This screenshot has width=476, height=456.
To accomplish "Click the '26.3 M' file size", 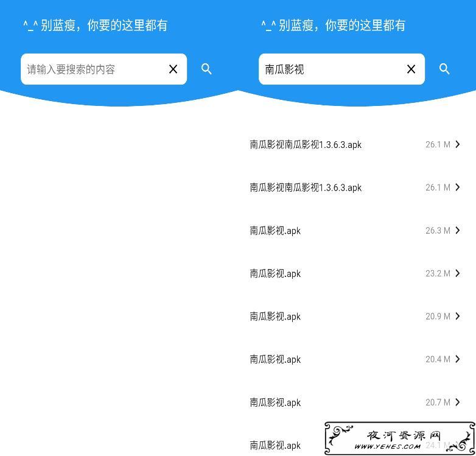I will 438,230.
